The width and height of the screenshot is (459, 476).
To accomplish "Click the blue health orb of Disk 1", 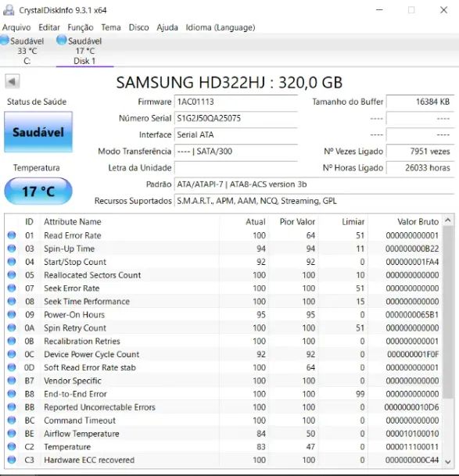I will pyautogui.click(x=62, y=40).
